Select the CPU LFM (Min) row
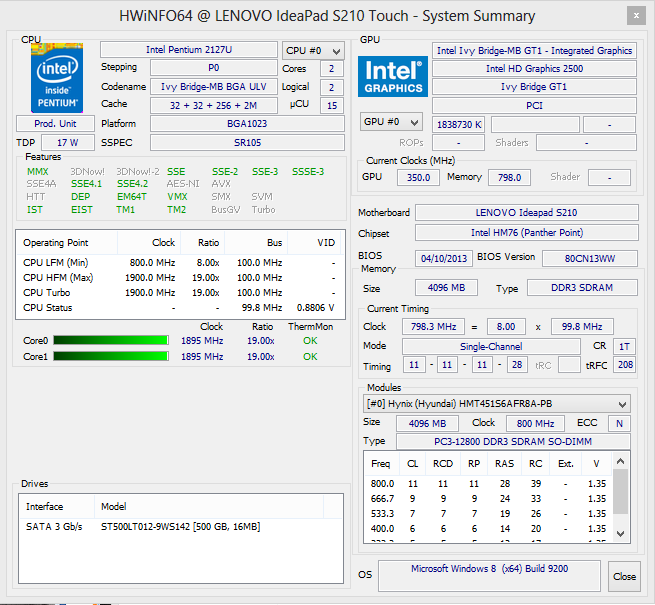655x605 pixels. point(180,263)
